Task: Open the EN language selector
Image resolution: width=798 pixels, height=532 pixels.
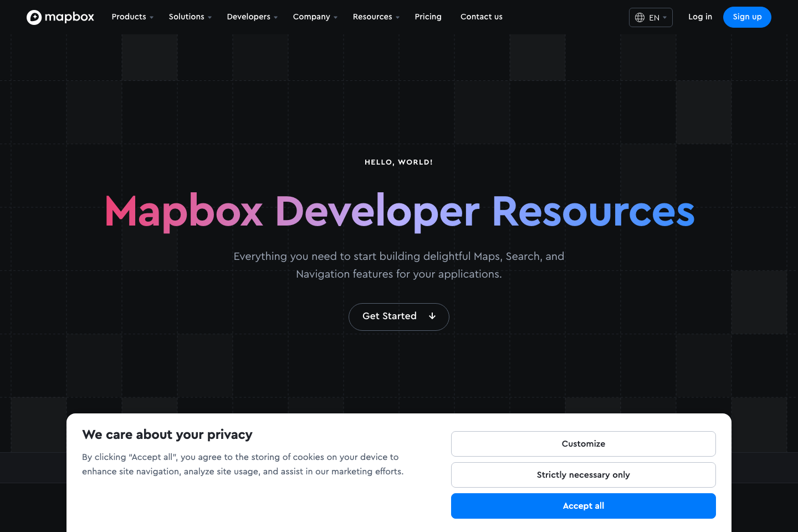Action: [x=651, y=17]
